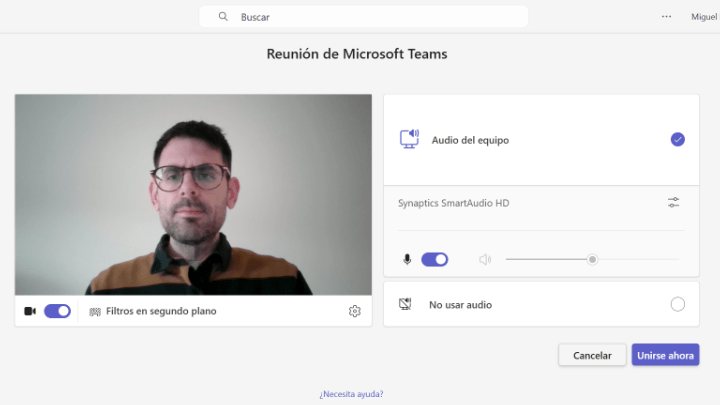Click the microphone icon
This screenshot has width=720, height=405.
[407, 259]
